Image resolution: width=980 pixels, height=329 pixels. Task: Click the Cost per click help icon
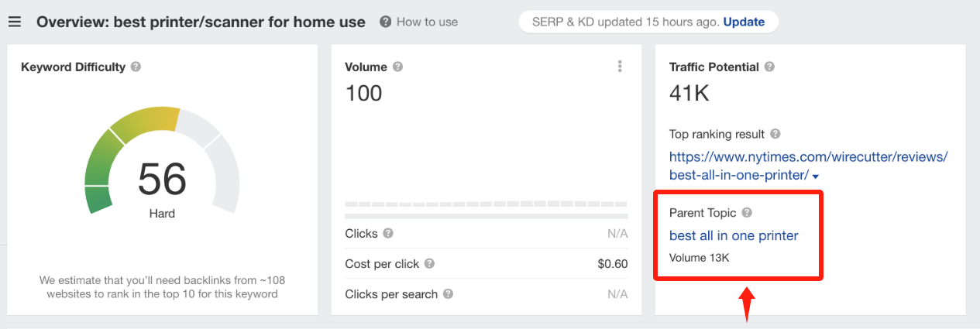coord(429,264)
